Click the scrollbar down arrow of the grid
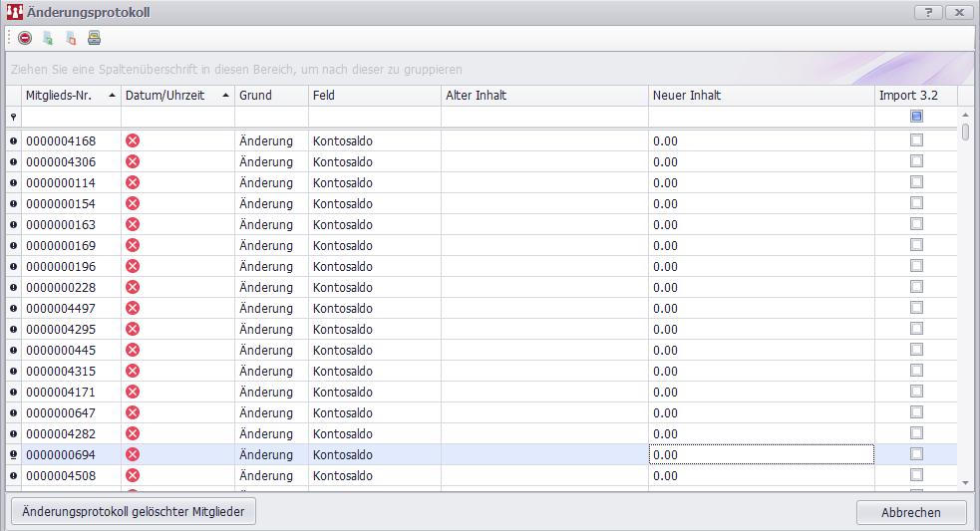The image size is (980, 531). (x=965, y=482)
